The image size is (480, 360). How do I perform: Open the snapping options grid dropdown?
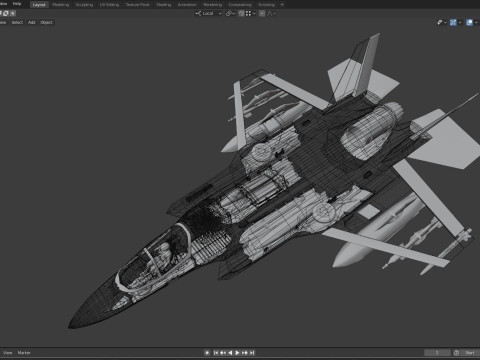coord(250,13)
